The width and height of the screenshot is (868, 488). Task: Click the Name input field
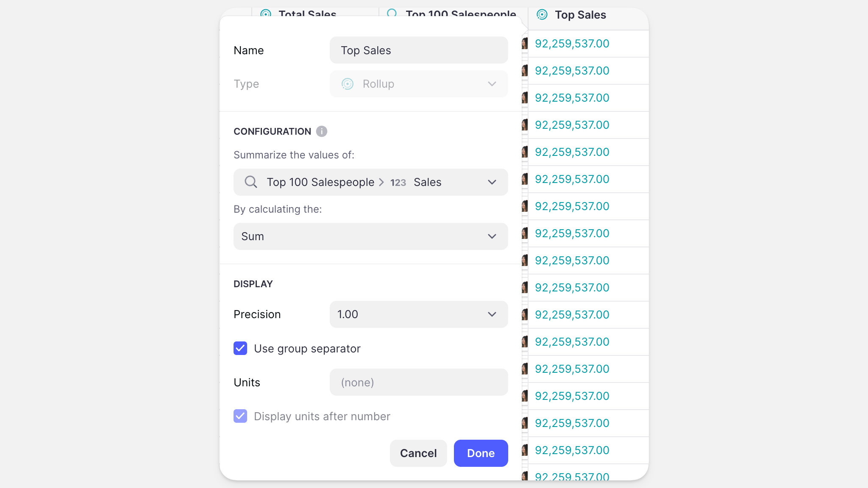(x=418, y=50)
